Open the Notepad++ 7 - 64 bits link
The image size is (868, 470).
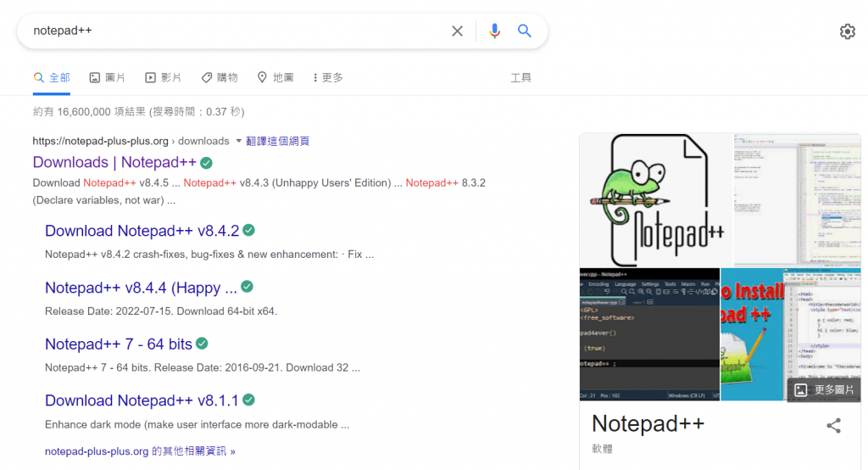(119, 344)
